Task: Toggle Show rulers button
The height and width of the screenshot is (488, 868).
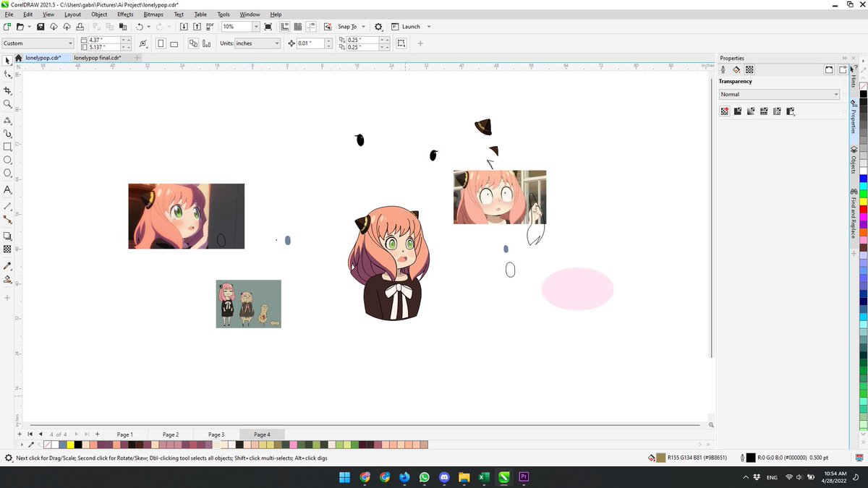Action: (x=285, y=27)
